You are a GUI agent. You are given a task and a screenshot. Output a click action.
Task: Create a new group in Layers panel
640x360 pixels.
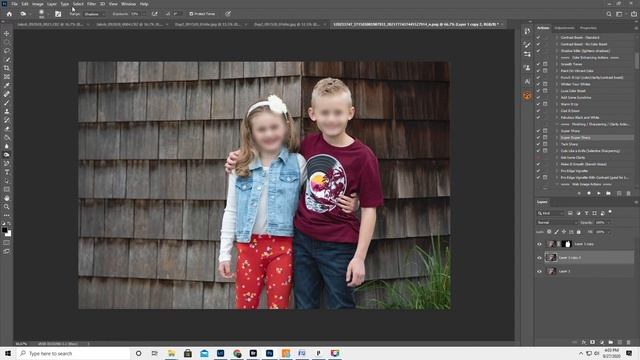611,342
